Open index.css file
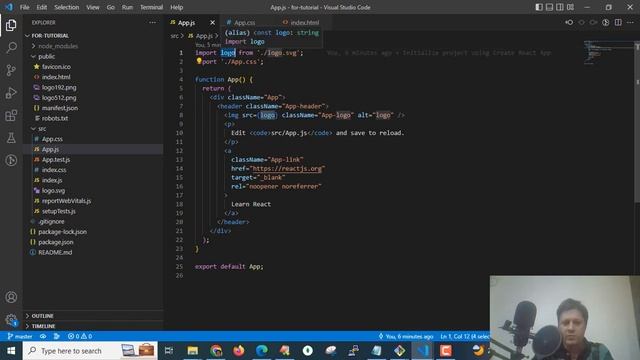The height and width of the screenshot is (360, 640). [93, 170]
